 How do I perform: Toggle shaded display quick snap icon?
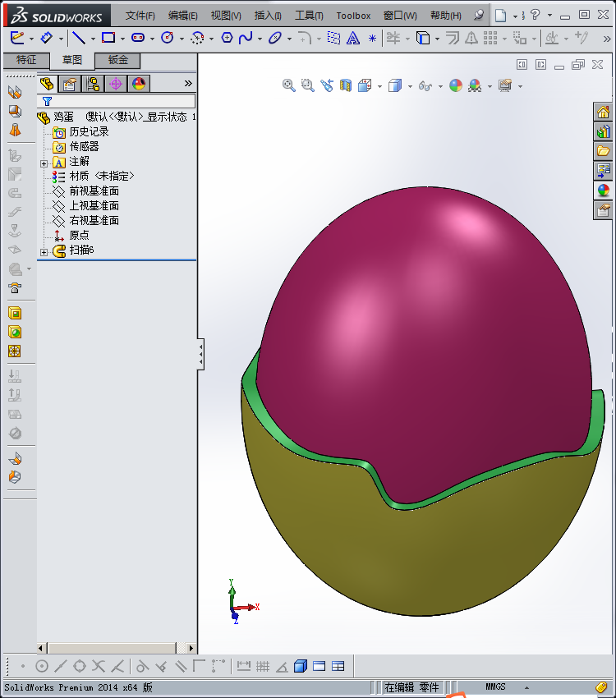[x=301, y=666]
